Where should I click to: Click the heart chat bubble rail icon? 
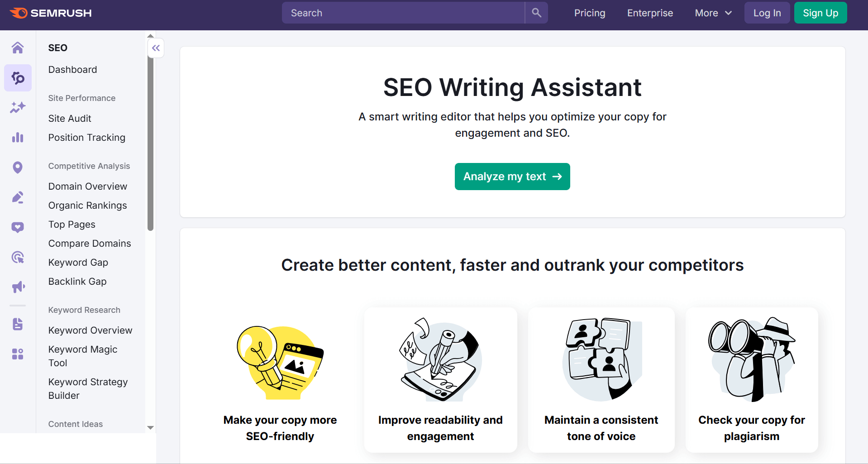[18, 227]
